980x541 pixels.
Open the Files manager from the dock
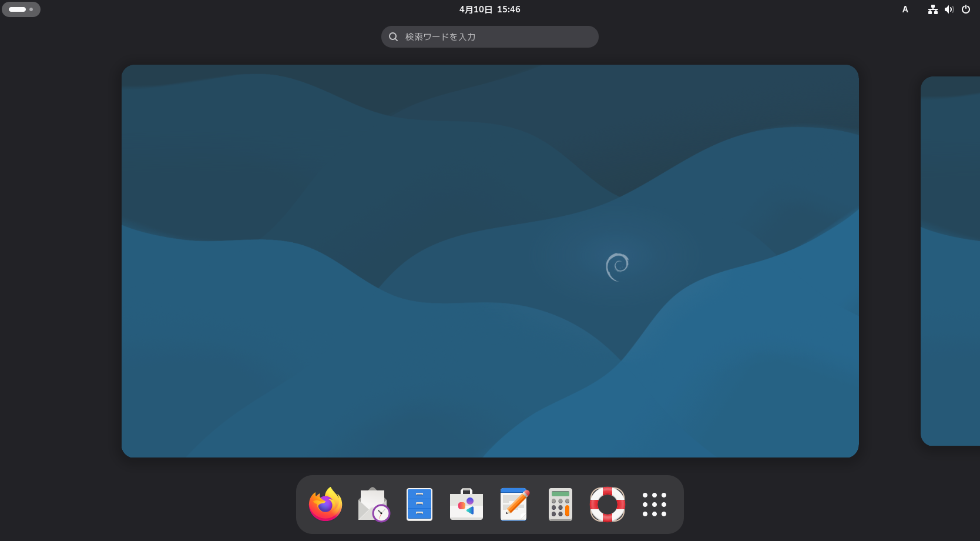click(419, 505)
